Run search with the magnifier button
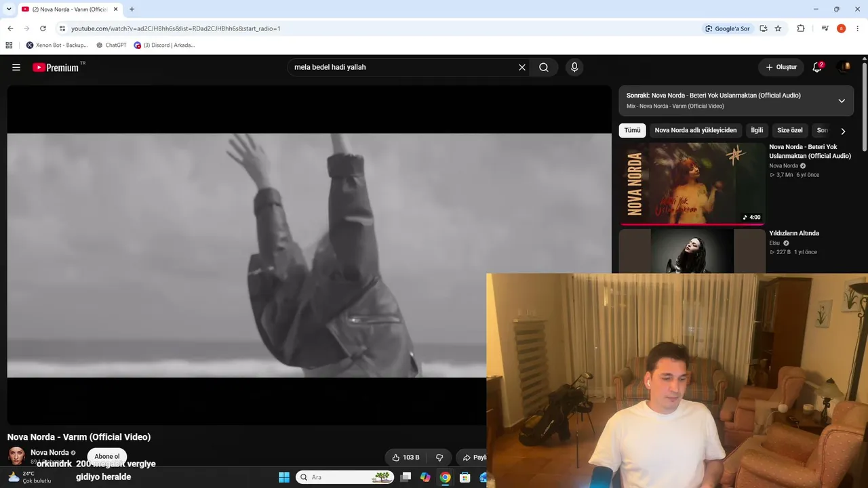Viewport: 868px width, 488px height. click(x=544, y=67)
